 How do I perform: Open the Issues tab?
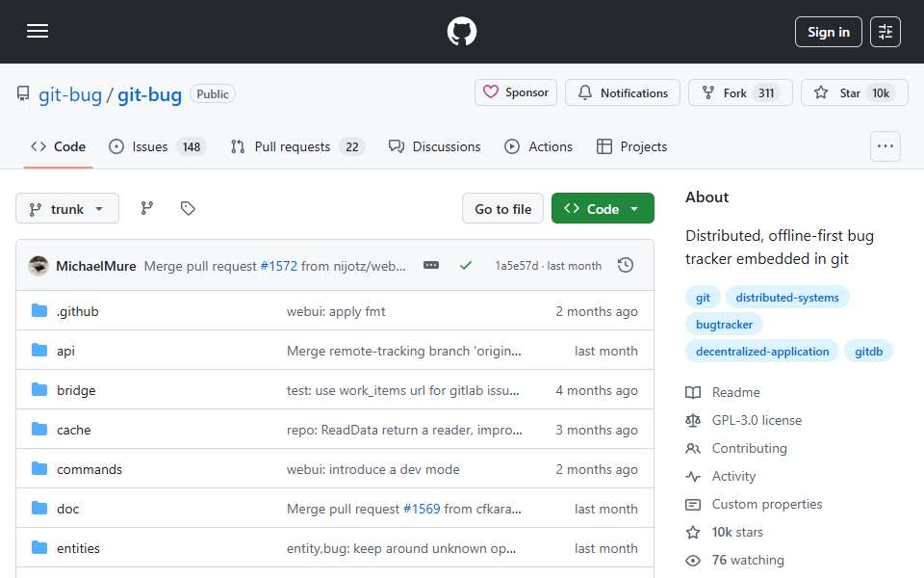tap(157, 146)
